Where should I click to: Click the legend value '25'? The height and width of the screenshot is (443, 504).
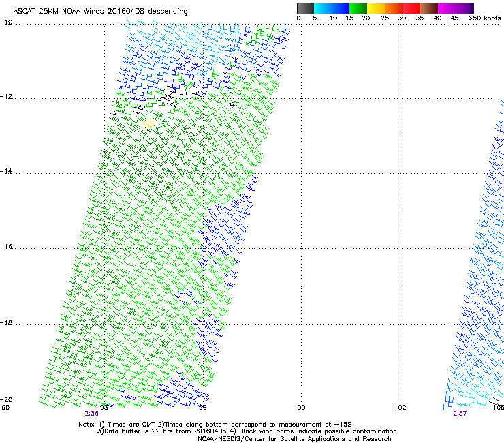click(x=385, y=18)
